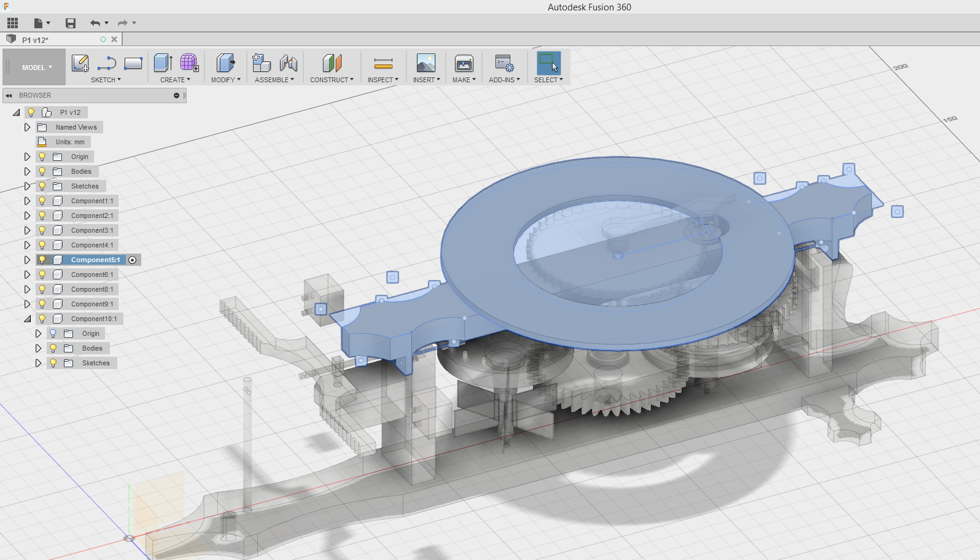Click the activate radio next to Component5:1
The image size is (980, 560).
click(132, 260)
